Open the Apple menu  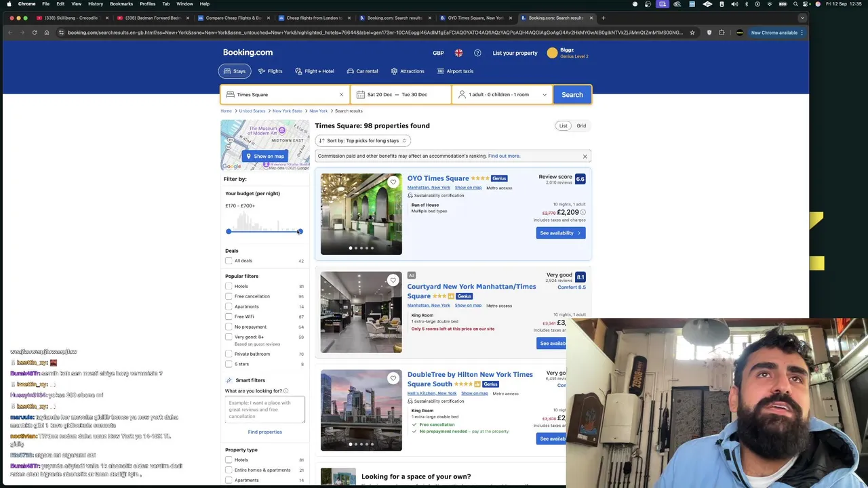pos(9,4)
